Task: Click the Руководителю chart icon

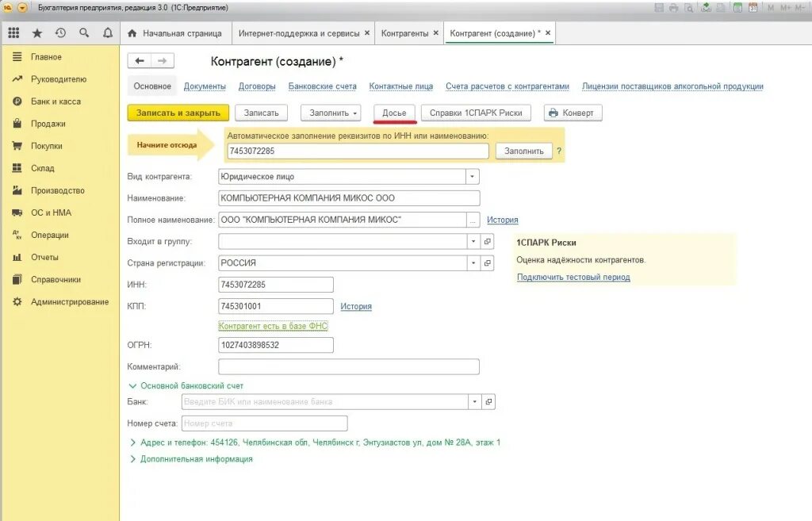Action: (x=17, y=79)
